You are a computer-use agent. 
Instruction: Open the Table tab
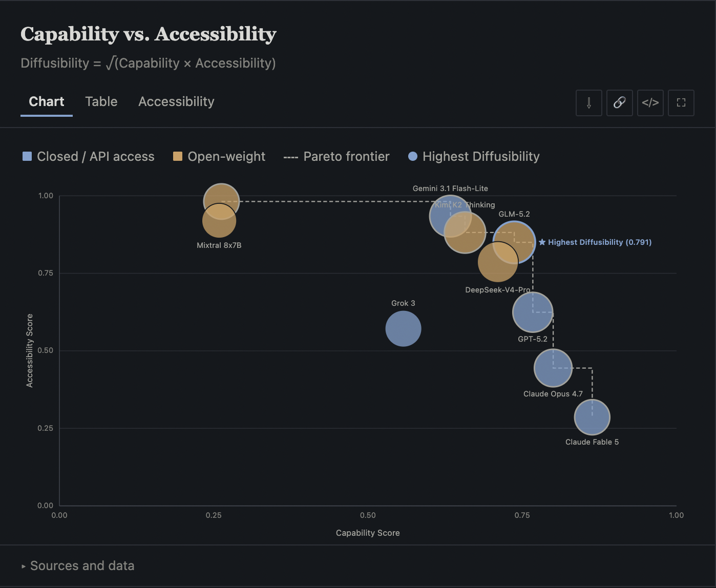[x=101, y=101]
